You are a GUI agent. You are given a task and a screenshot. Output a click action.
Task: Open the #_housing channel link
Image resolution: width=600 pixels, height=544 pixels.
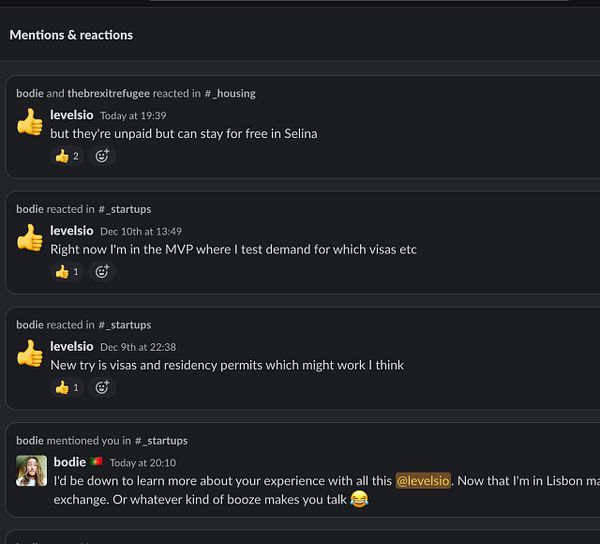pos(230,93)
